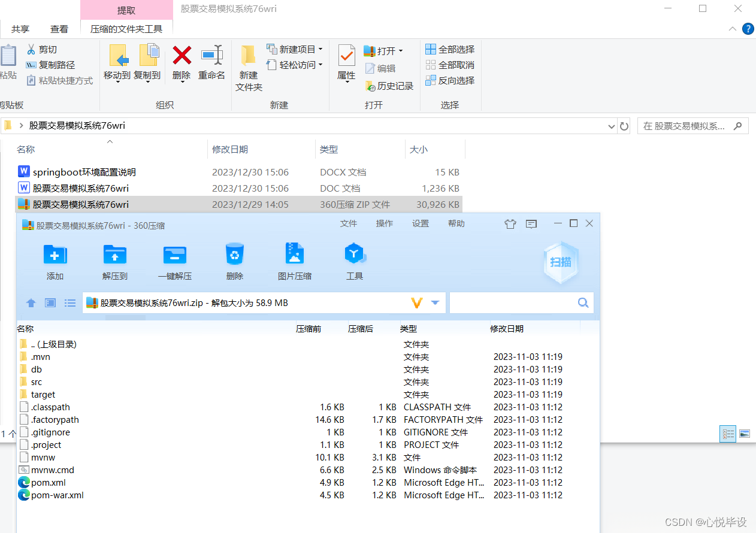Click the 重命名 (Rename) icon

(212, 55)
